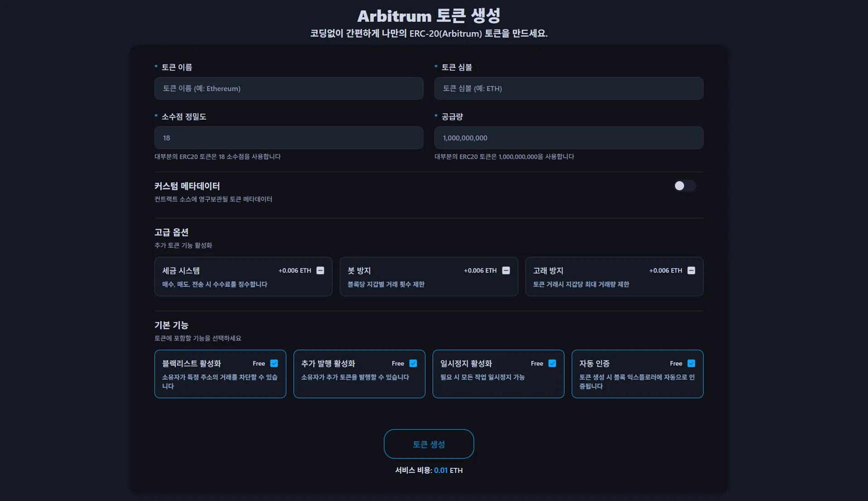Uncheck the 블랙리스트 활성화 checkbox
The width and height of the screenshot is (868, 501).
click(x=274, y=363)
